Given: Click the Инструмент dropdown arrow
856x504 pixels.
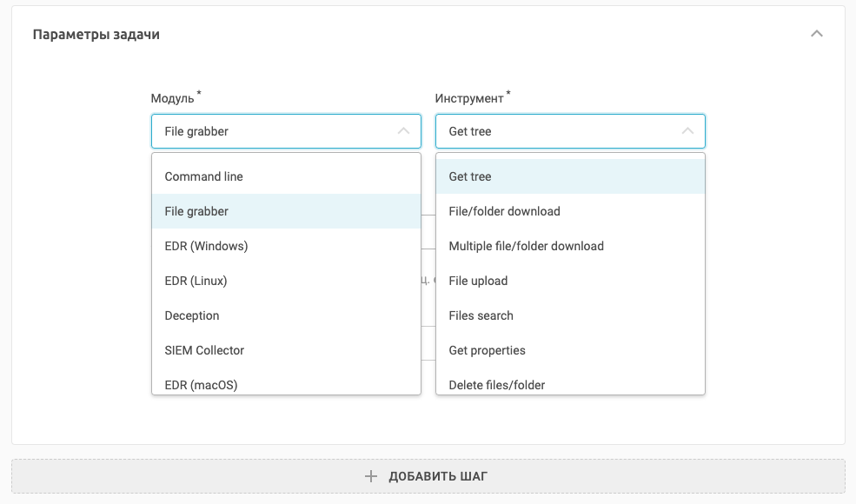Looking at the screenshot, I should click(x=687, y=131).
